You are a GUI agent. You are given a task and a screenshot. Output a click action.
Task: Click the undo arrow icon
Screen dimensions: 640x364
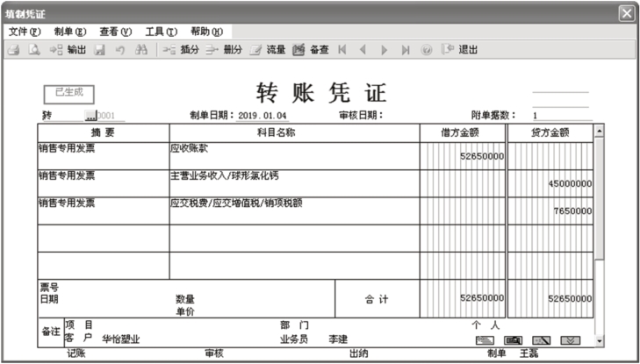tap(119, 50)
